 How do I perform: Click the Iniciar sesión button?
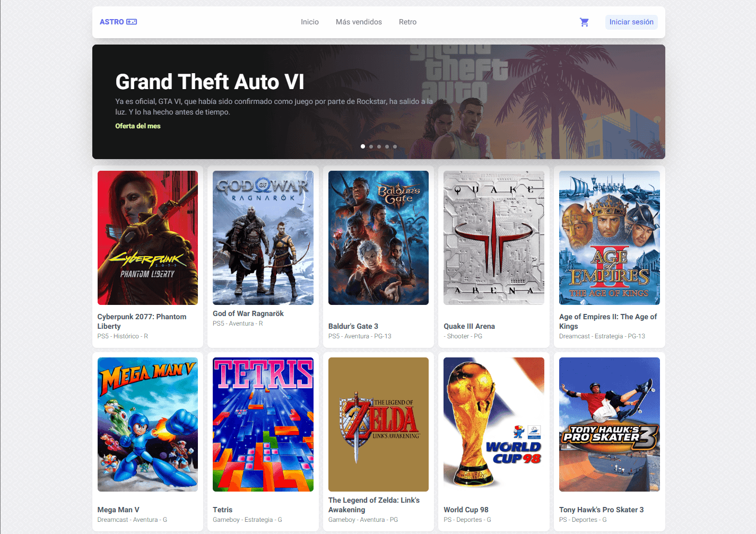[x=631, y=22]
